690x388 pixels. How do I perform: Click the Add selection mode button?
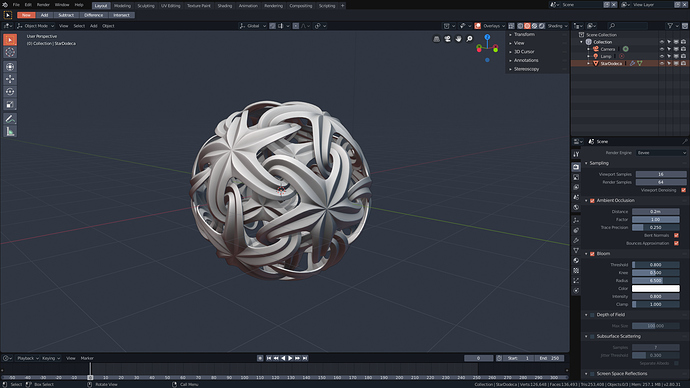(x=44, y=15)
